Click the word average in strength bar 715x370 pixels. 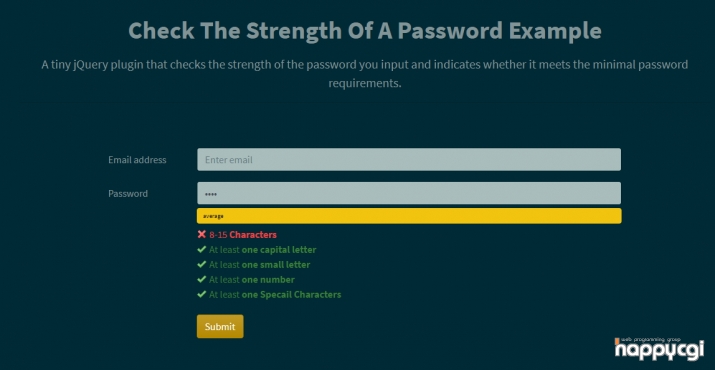(213, 216)
